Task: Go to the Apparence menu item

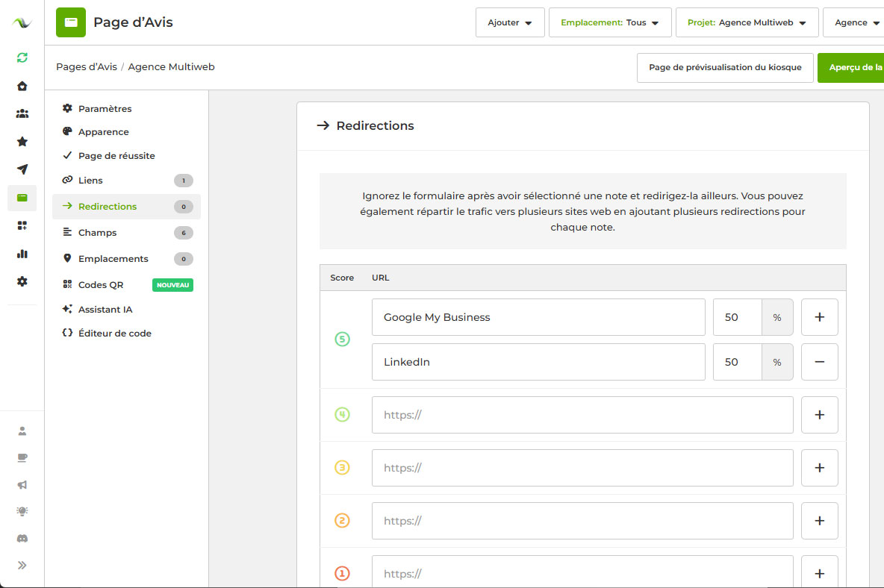Action: [x=104, y=132]
